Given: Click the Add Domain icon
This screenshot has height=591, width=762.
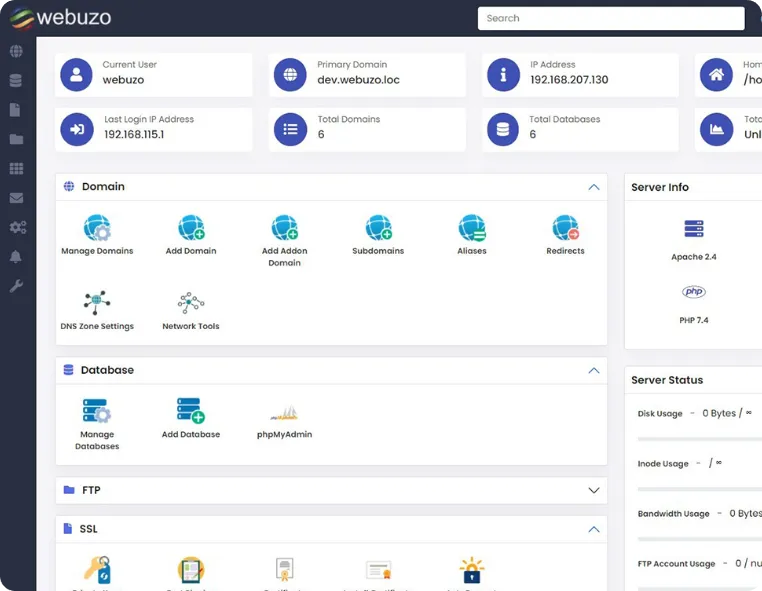Looking at the screenshot, I should pos(191,229).
